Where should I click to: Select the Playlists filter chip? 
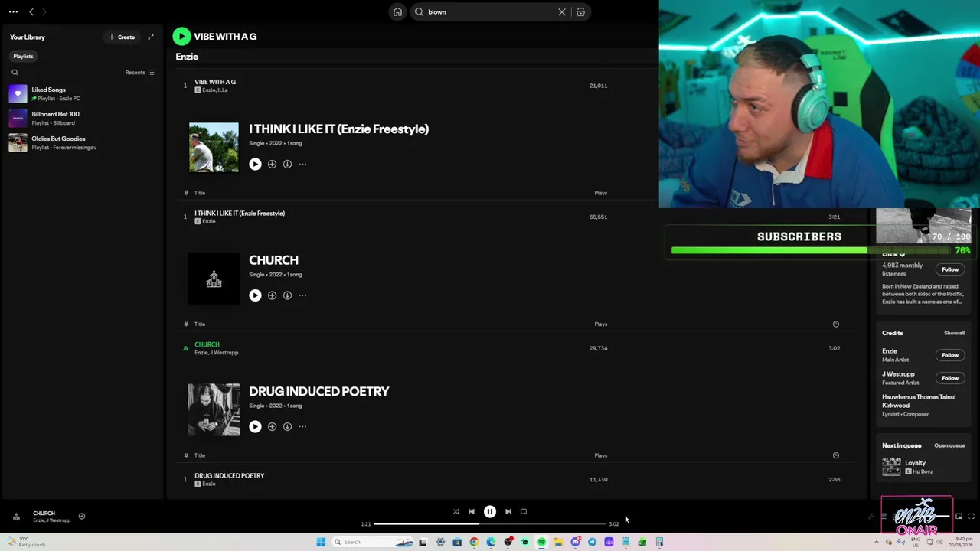23,56
